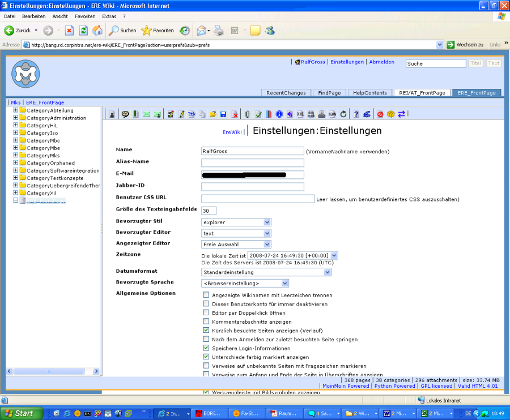The height and width of the screenshot is (420, 510).
Task: Enable Angezeigte Wikinamen mit Leerzeichen trennen
Action: (x=206, y=294)
